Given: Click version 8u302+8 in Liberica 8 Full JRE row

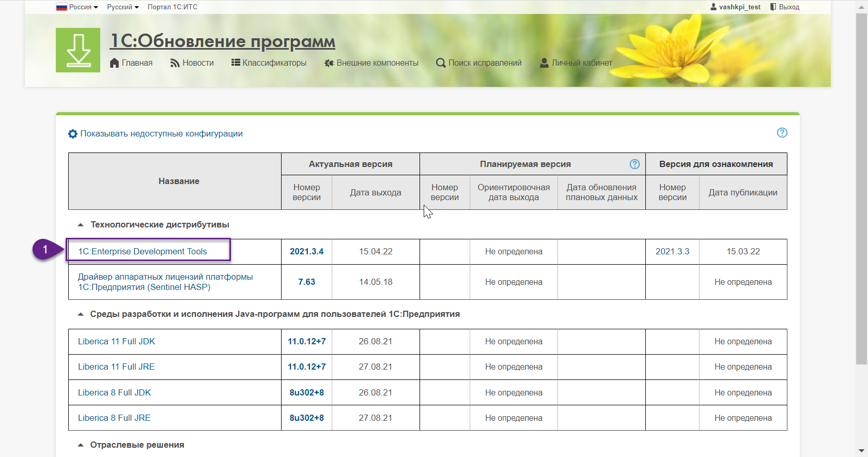Looking at the screenshot, I should 306,418.
